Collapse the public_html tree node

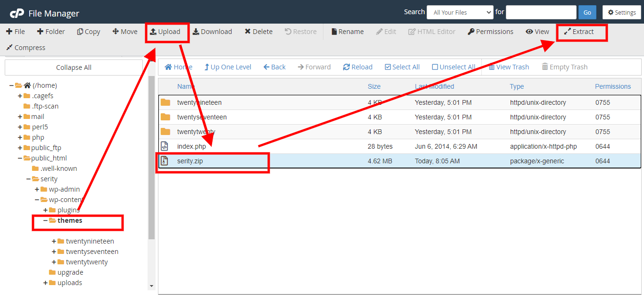click(x=20, y=158)
